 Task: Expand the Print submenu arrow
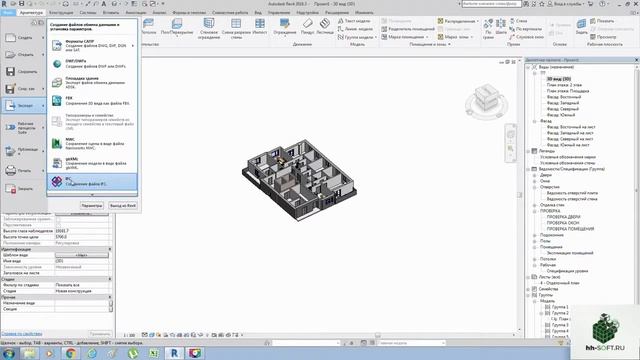click(43, 171)
